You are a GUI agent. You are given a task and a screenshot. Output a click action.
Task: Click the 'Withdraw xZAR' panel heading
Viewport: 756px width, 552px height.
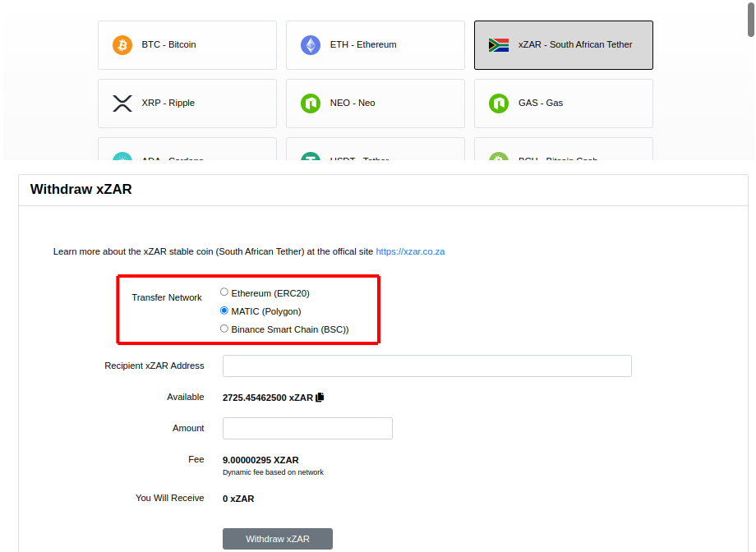pyautogui.click(x=81, y=189)
